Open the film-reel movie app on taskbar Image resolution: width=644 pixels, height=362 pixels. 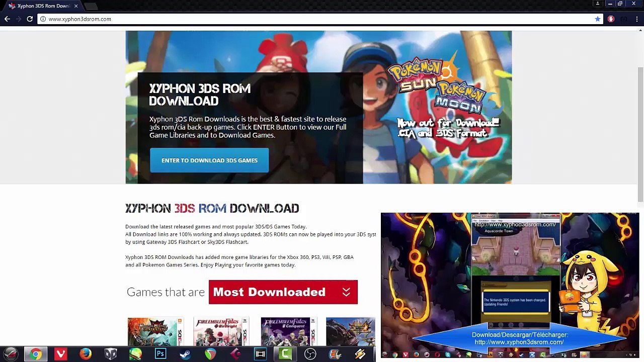[x=335, y=354]
